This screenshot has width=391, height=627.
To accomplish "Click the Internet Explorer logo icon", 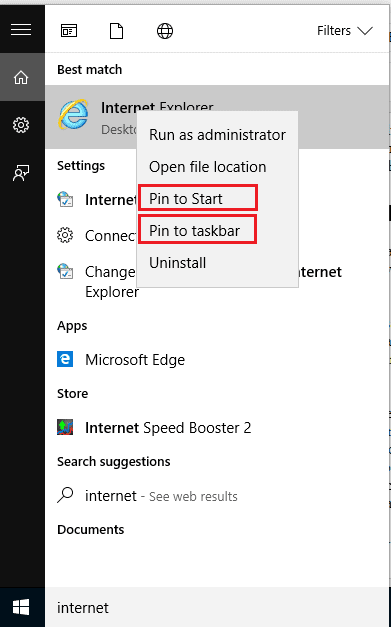I will tap(74, 114).
